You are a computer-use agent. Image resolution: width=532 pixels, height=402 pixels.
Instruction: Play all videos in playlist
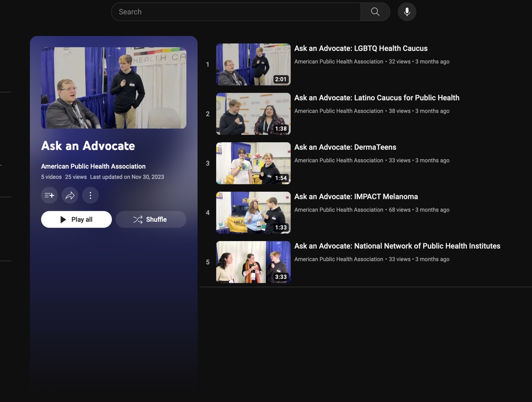[76, 219]
